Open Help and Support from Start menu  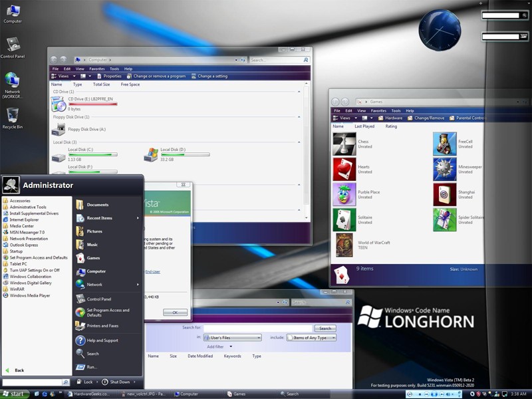click(102, 340)
